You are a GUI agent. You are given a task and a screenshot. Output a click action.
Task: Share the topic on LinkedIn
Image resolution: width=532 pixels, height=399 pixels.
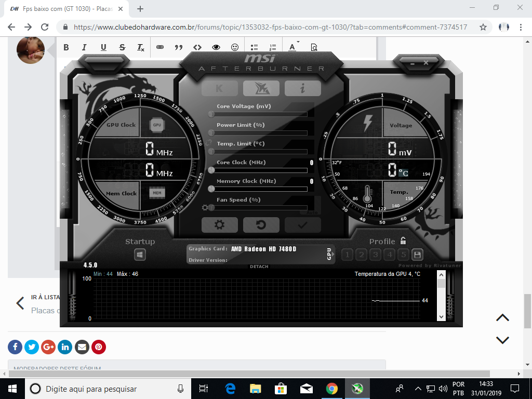(x=65, y=347)
